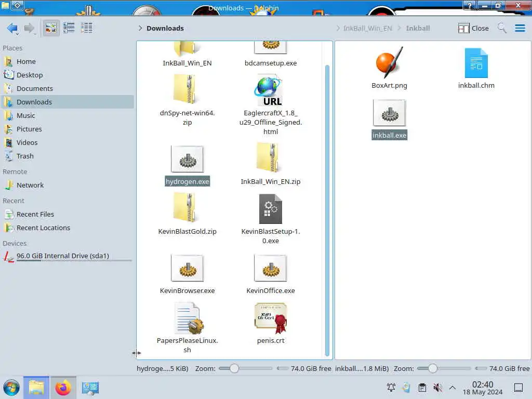Image resolution: width=532 pixels, height=399 pixels.
Task: Open the Start menu orb
Action: pos(11,388)
